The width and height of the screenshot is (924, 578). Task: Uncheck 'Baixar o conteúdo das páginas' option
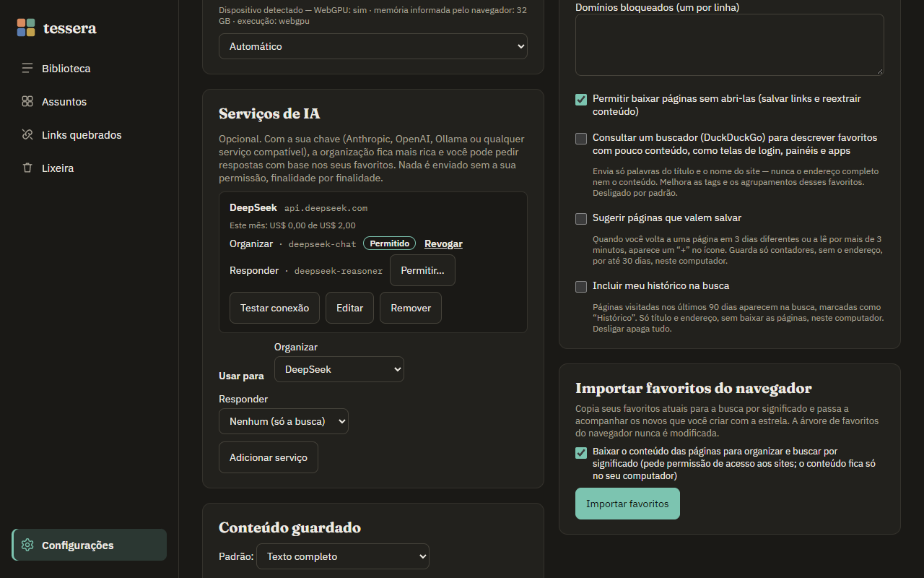pyautogui.click(x=581, y=453)
